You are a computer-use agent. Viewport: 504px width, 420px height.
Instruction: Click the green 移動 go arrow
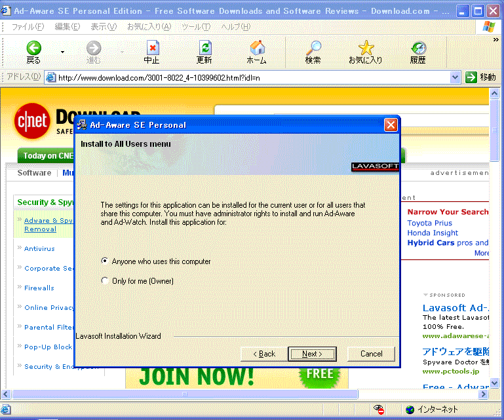click(x=471, y=77)
